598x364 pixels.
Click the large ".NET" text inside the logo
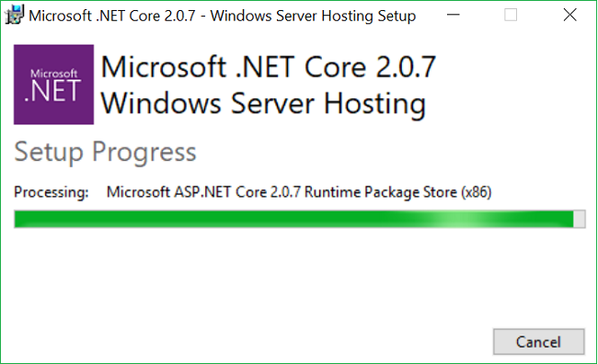point(52,91)
